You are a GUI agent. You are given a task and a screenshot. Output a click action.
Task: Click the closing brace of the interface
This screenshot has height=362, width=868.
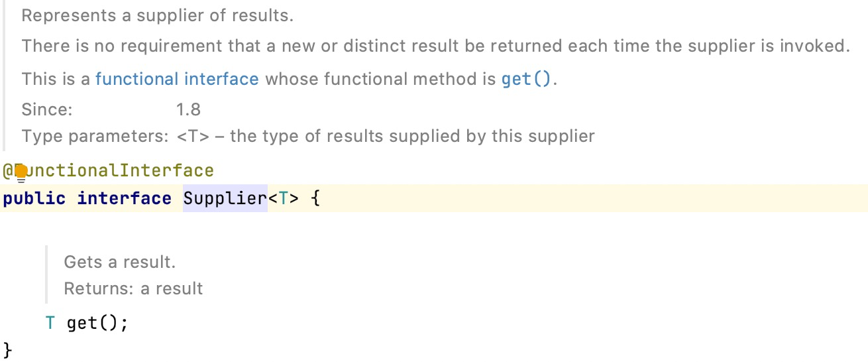pyautogui.click(x=8, y=349)
